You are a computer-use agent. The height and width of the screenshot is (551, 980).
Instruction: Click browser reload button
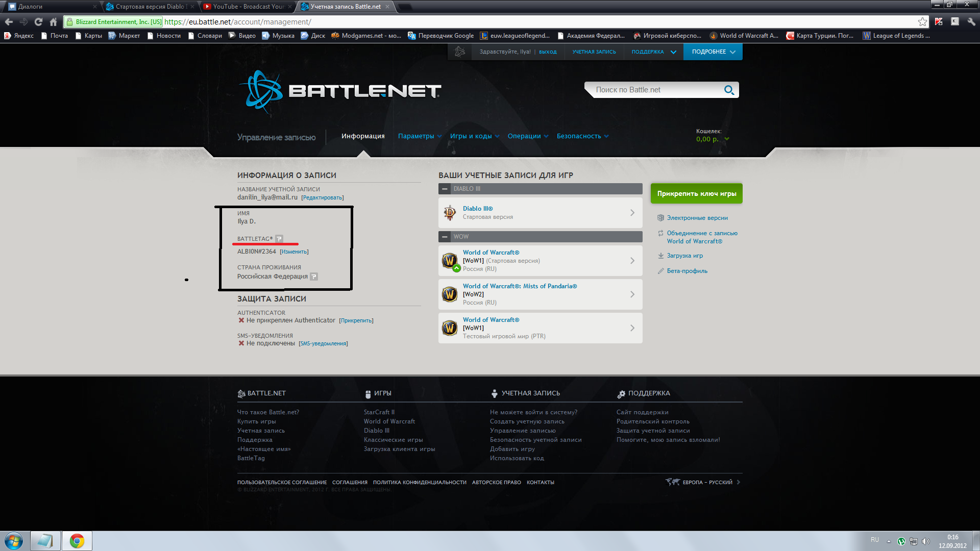click(38, 22)
